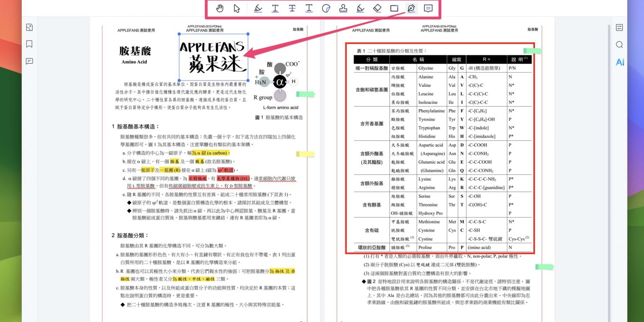Open the annotations list in left sidebar
This screenshot has width=644, height=322.
pyautogui.click(x=29, y=61)
